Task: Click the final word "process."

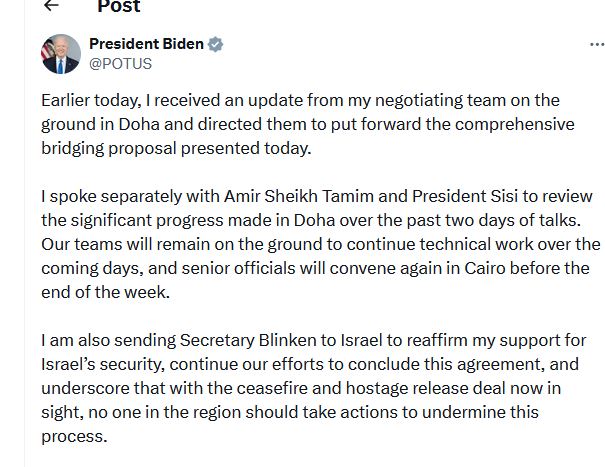Action: [73, 437]
